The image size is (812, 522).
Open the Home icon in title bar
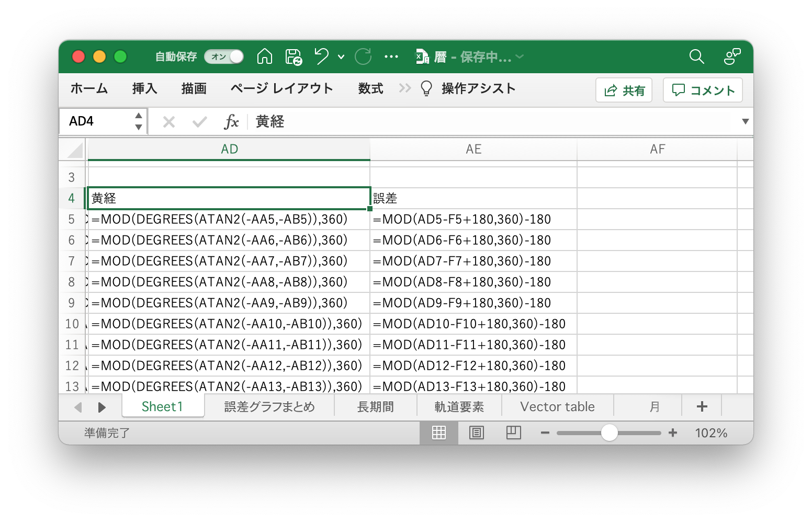click(265, 56)
